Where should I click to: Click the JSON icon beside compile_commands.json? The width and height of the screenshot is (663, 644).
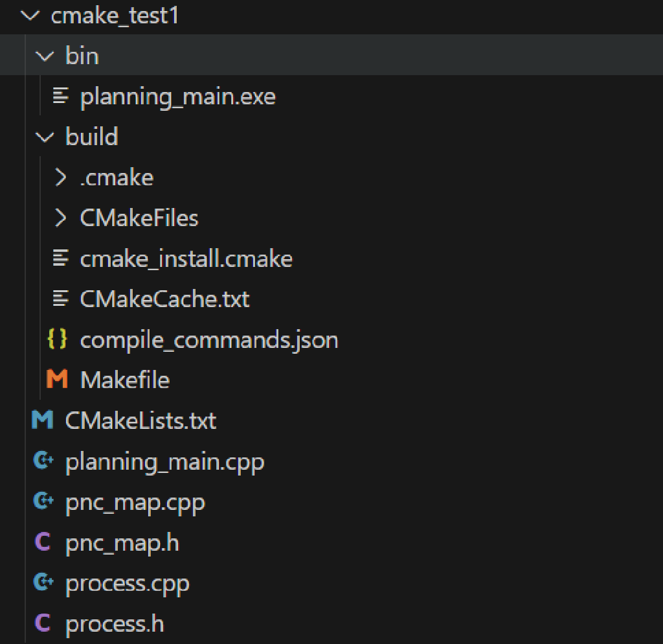click(x=58, y=339)
